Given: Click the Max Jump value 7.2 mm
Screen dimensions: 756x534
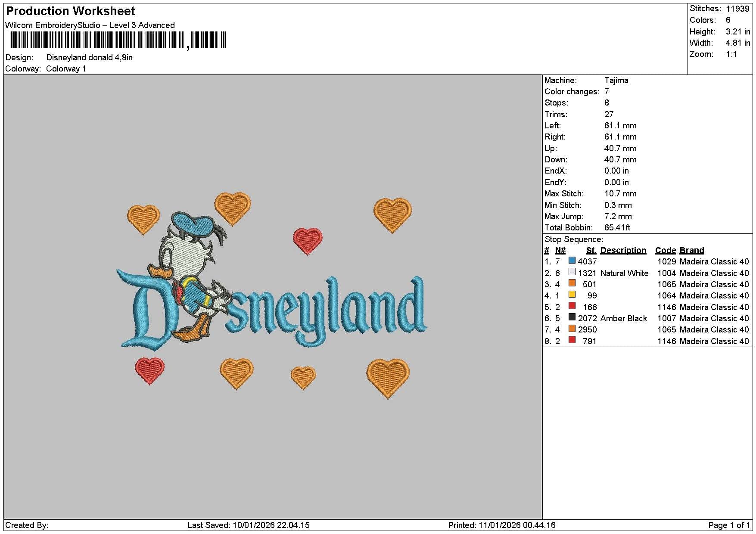Looking at the screenshot, I should [618, 216].
